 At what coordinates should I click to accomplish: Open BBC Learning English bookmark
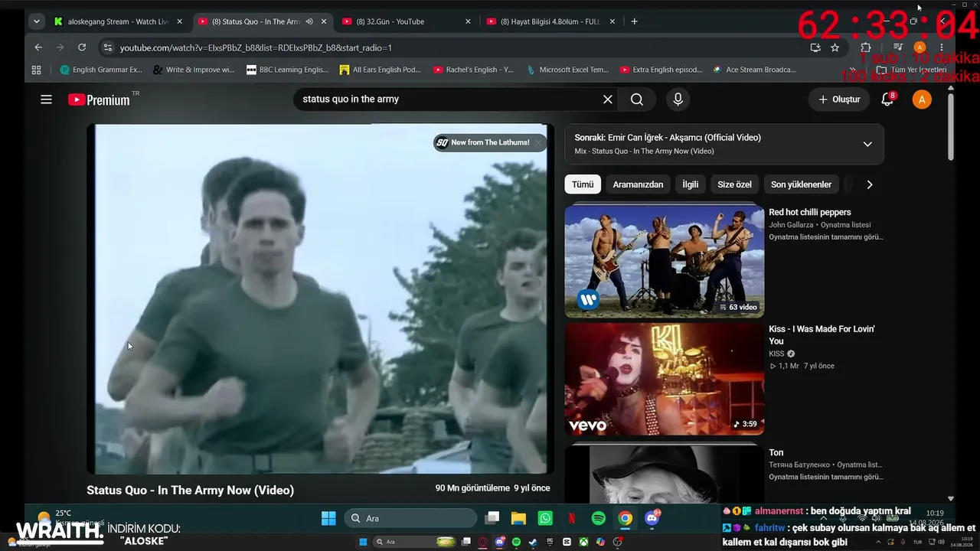(x=287, y=70)
